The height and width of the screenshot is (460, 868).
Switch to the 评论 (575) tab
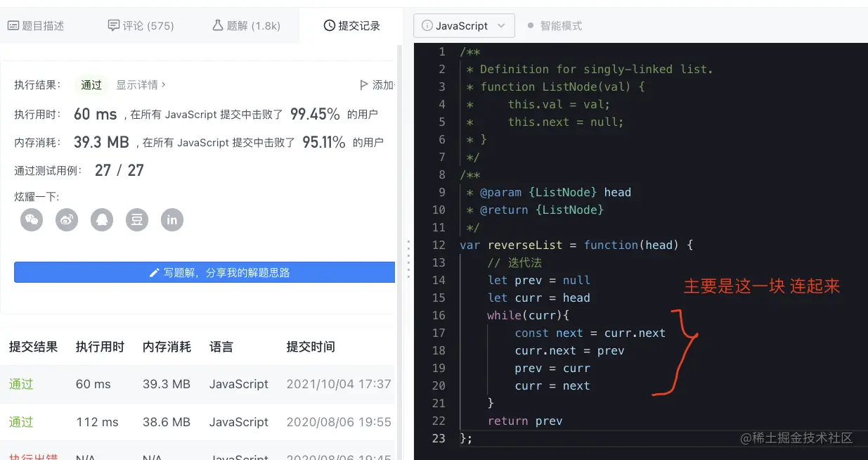141,26
